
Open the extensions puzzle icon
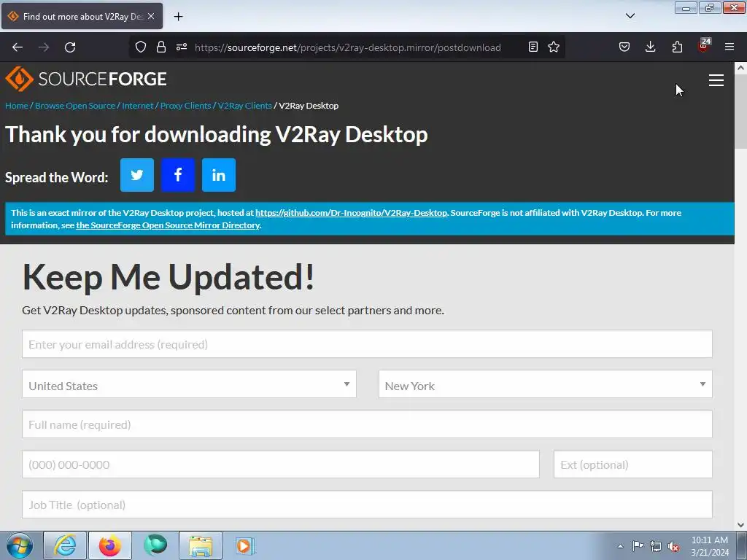coord(677,47)
